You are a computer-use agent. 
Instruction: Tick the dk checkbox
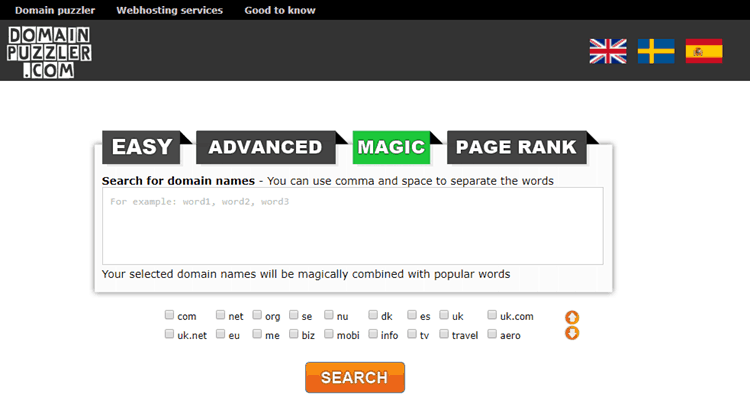373,315
